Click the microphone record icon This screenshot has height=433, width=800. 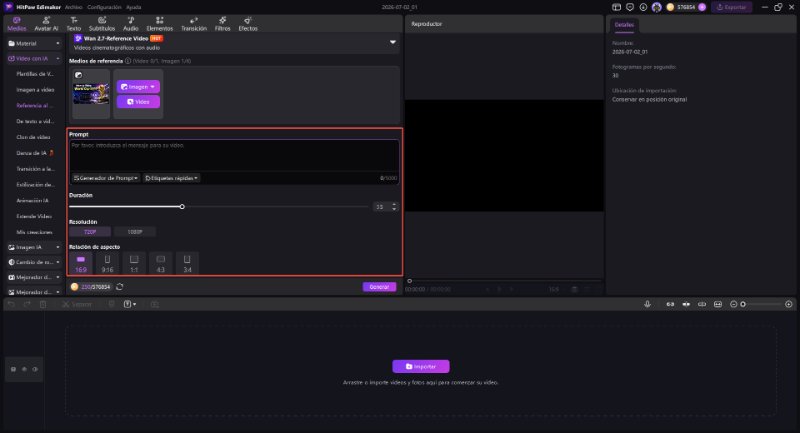[x=647, y=304]
